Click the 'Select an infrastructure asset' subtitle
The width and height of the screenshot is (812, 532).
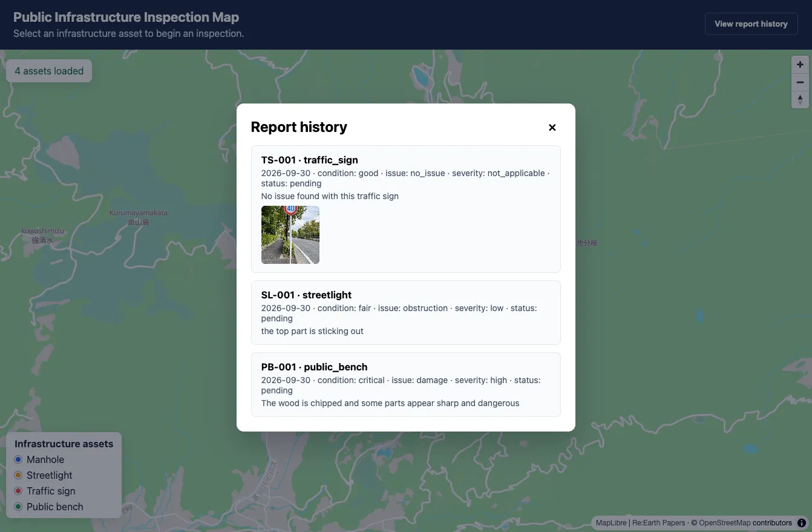129,34
